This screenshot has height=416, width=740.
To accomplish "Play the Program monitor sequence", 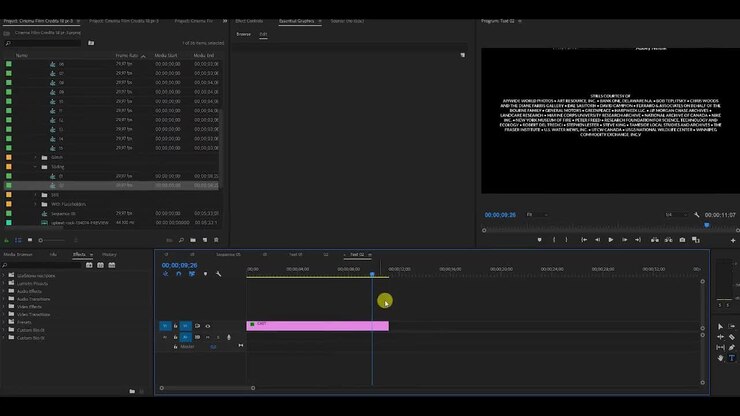I will (611, 240).
